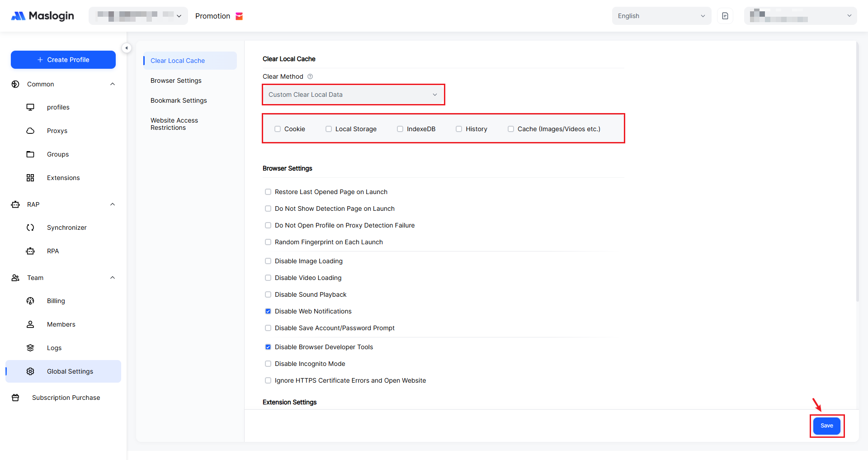Open the Custom Clear Local Data dropdown
The height and width of the screenshot is (460, 868).
[x=353, y=95]
